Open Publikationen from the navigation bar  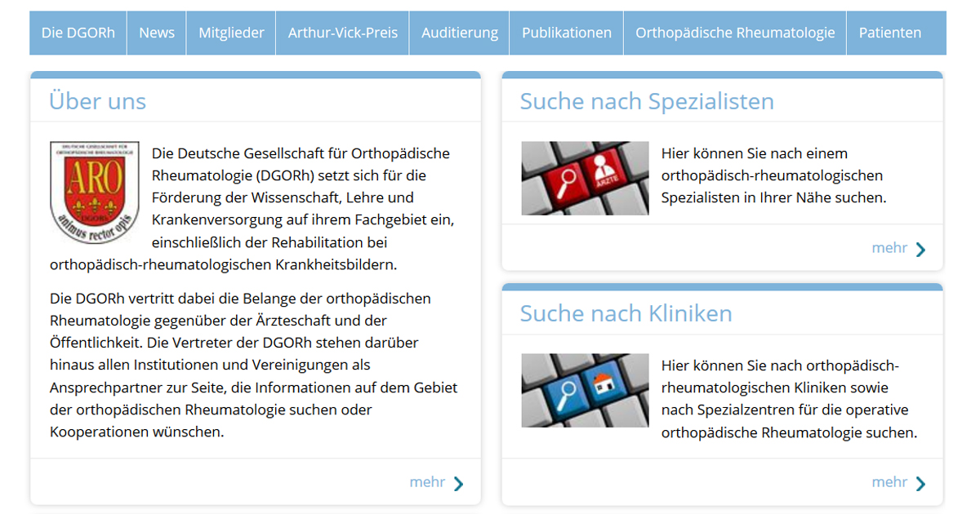(x=567, y=33)
